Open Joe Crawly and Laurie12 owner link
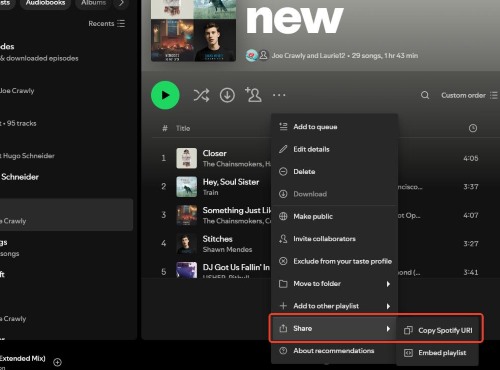This screenshot has height=370, width=500. point(308,56)
